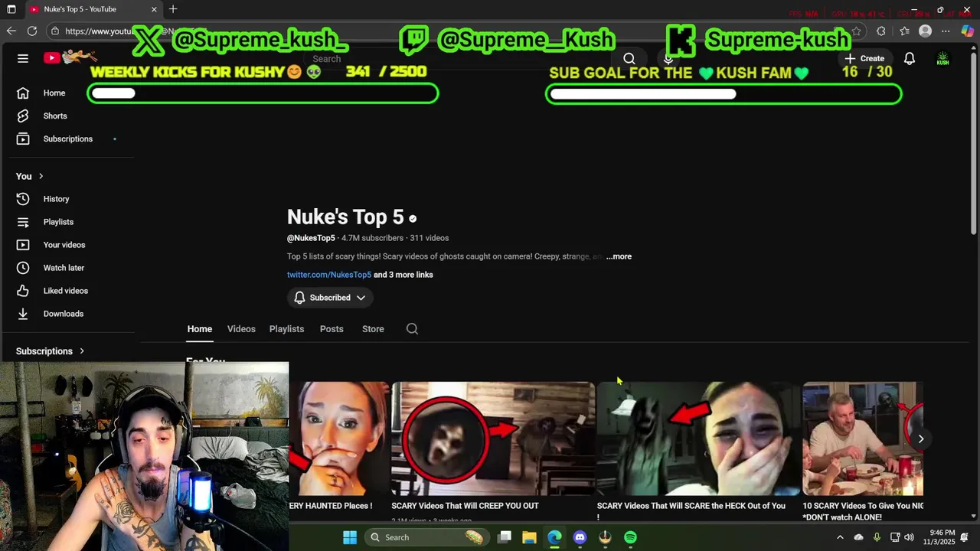Switch to the channel Playlists tab
Screen dimensions: 980x551
tap(286, 329)
